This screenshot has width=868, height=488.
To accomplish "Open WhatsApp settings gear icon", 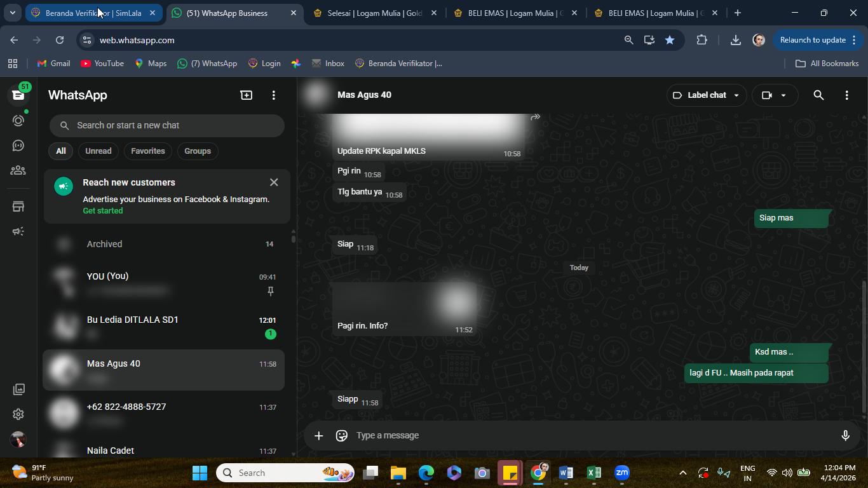I will click(18, 414).
